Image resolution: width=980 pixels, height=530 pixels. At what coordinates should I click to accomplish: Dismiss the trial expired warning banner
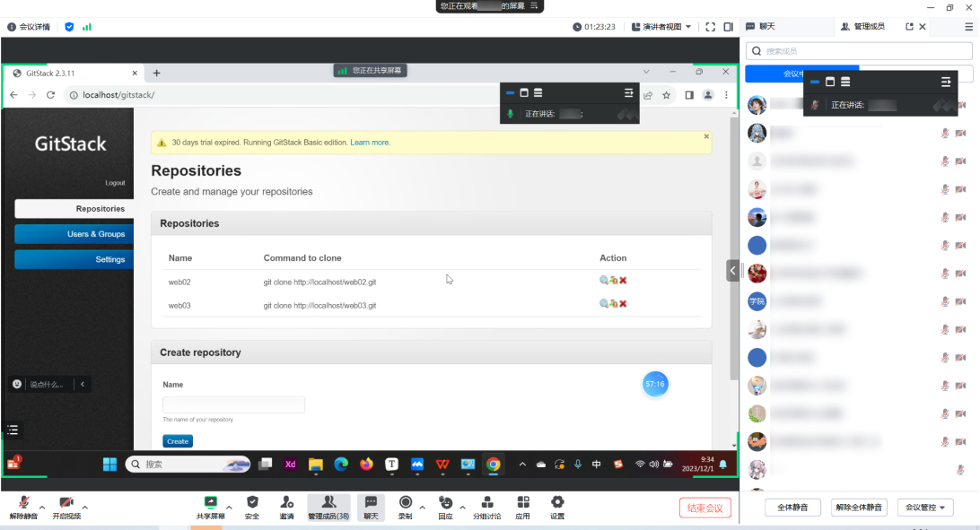[706, 136]
